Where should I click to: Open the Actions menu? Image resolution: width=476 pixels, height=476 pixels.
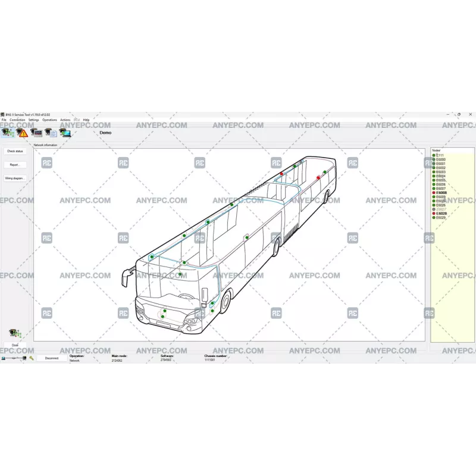click(65, 120)
